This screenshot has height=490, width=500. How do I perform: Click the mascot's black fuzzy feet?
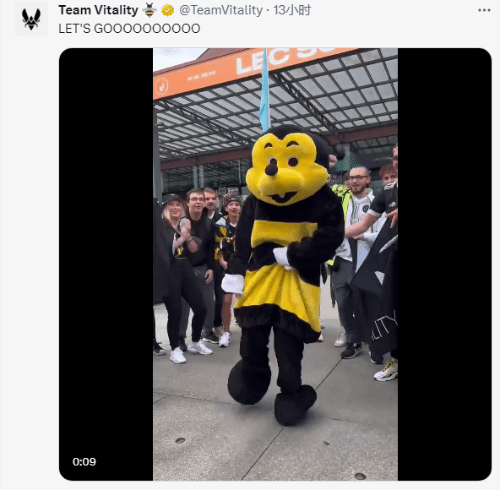[x=272, y=393]
